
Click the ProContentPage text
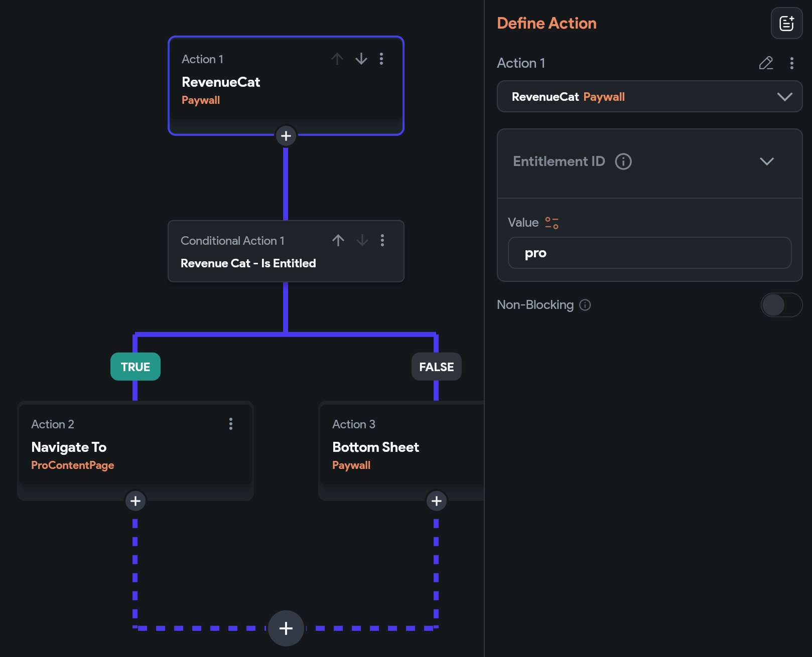tap(73, 465)
